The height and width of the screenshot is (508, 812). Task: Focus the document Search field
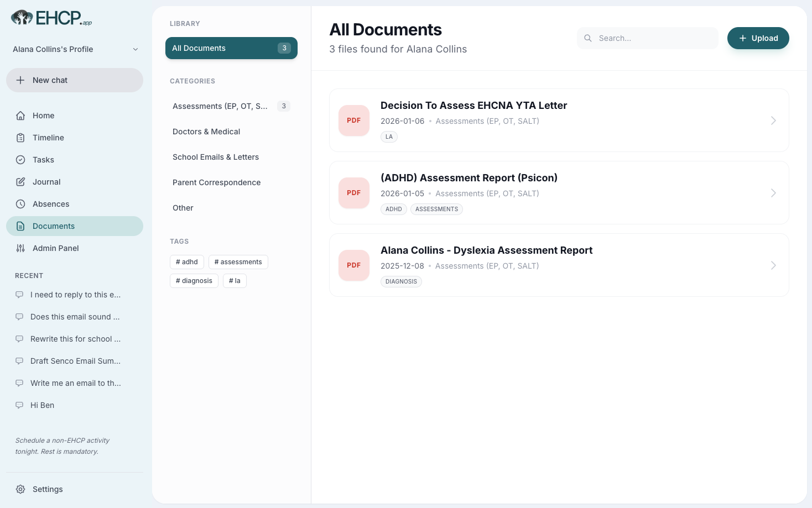tap(648, 38)
